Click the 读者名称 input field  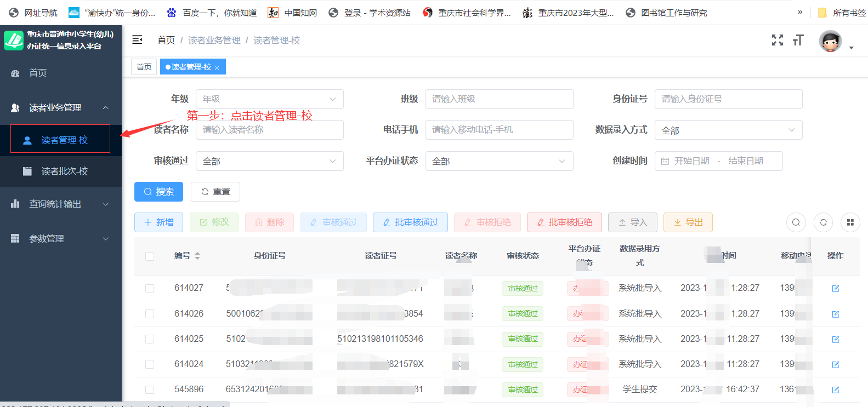pyautogui.click(x=270, y=130)
